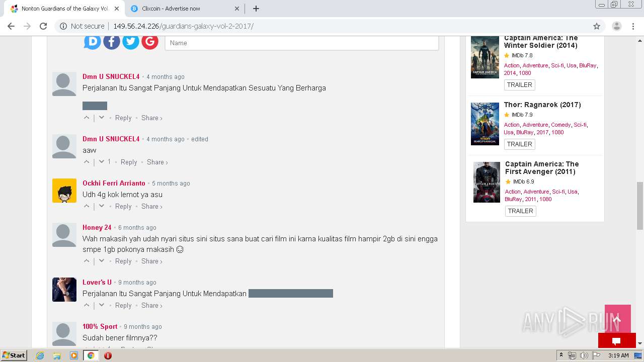Launch Internet Explorer from the taskbar
Image resolution: width=644 pixels, height=362 pixels.
click(40, 355)
